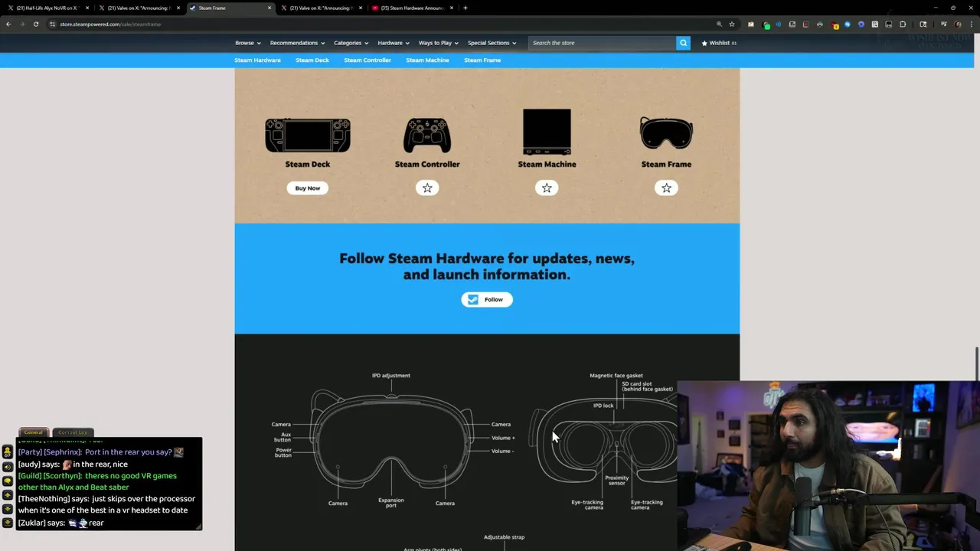Switch to Half-Life Alyx NoVR browser tab
This screenshot has width=980, height=551.
click(47, 8)
